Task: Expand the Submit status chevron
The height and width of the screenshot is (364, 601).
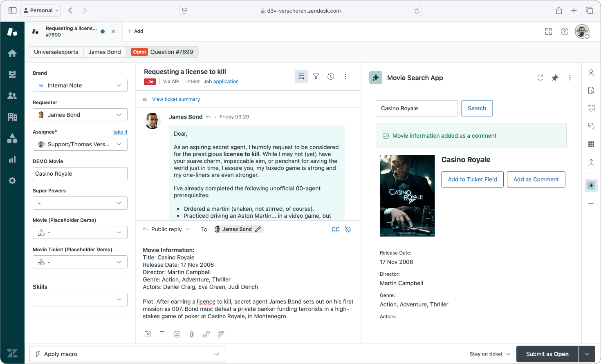Action: [x=587, y=354]
